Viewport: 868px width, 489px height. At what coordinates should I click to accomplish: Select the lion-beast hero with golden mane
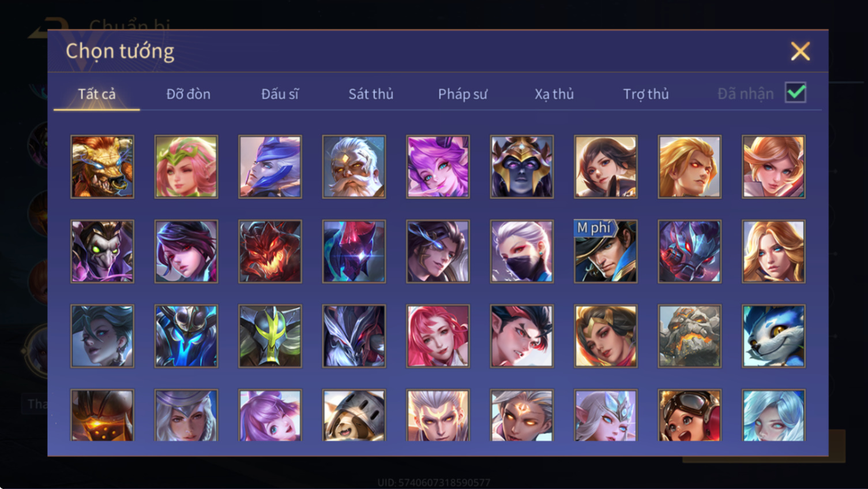(102, 167)
